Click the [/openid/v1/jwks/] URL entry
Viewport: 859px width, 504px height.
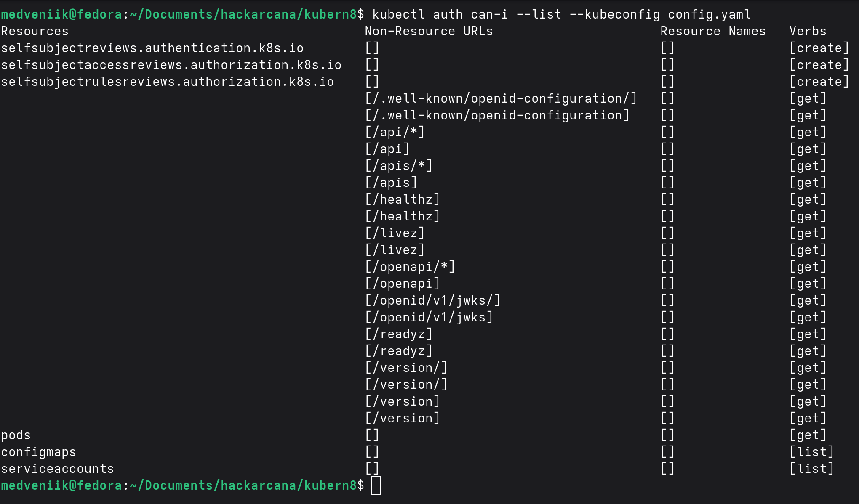[x=433, y=300]
